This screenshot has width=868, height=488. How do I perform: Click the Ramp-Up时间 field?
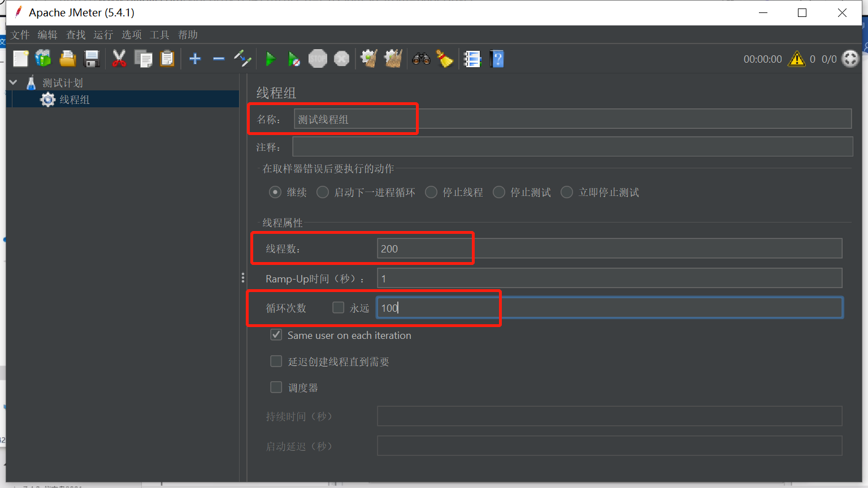[x=610, y=278]
